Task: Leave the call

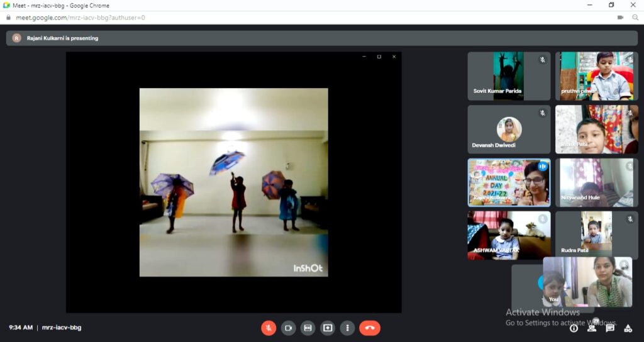Action: point(370,328)
